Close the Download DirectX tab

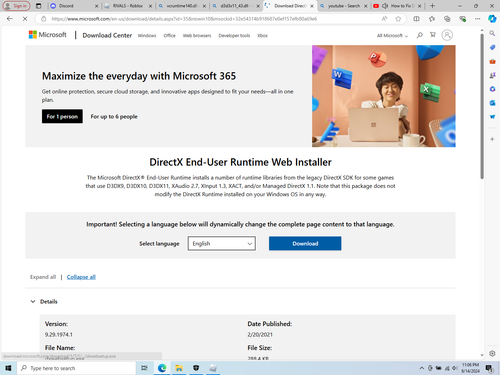[312, 6]
